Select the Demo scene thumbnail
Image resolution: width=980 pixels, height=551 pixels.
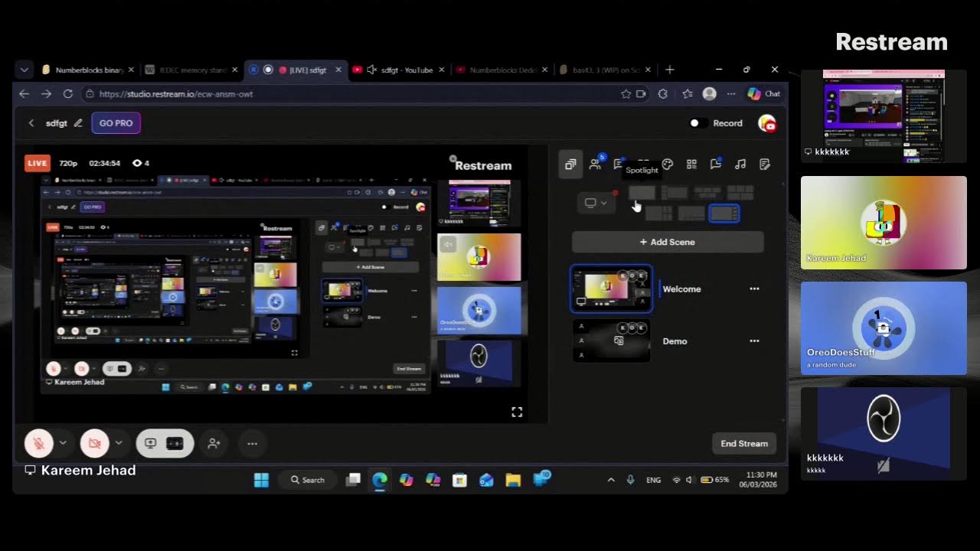611,341
